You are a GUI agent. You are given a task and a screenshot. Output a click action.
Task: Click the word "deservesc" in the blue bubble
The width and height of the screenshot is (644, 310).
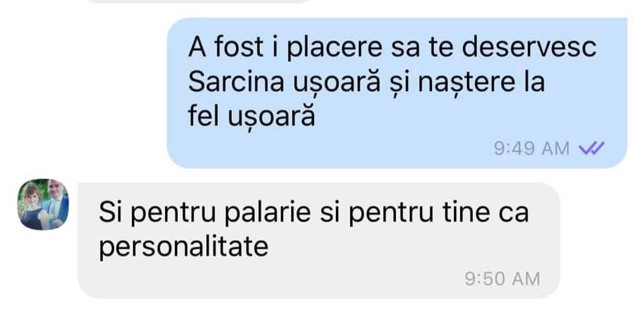529,47
